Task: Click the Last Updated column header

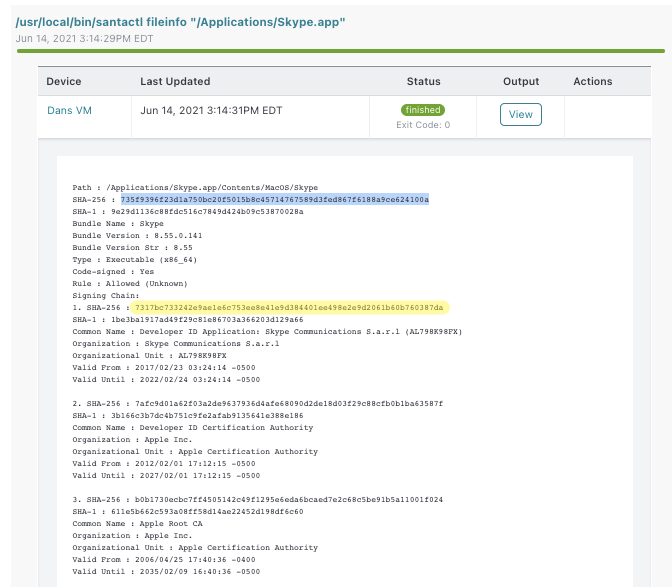Action: (175, 81)
